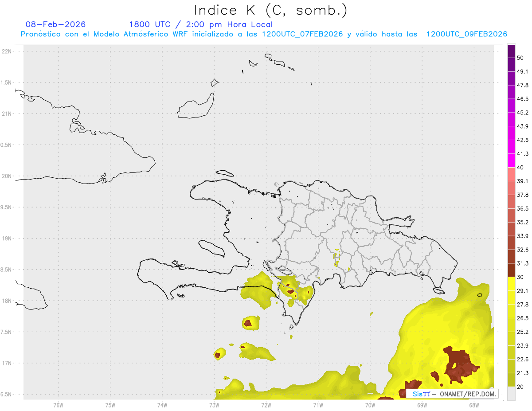
Task: Click the '76W' longitude label
Action: tap(58, 405)
